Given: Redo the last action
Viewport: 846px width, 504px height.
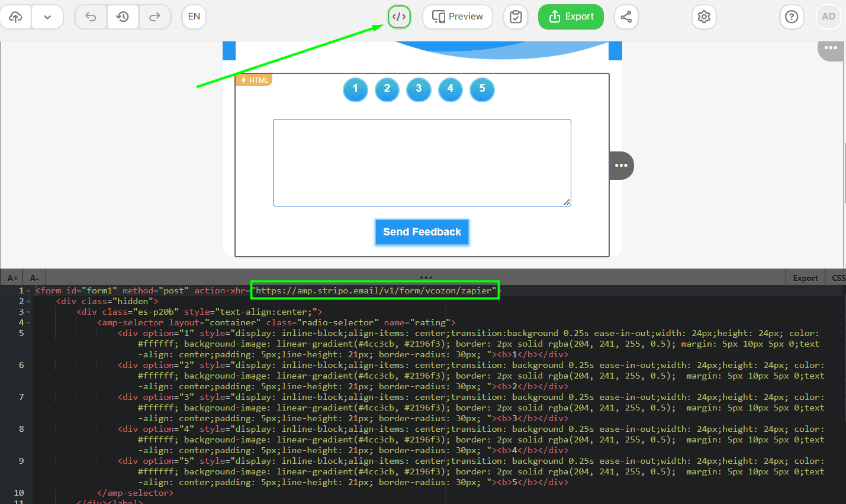Looking at the screenshot, I should pos(155,17).
